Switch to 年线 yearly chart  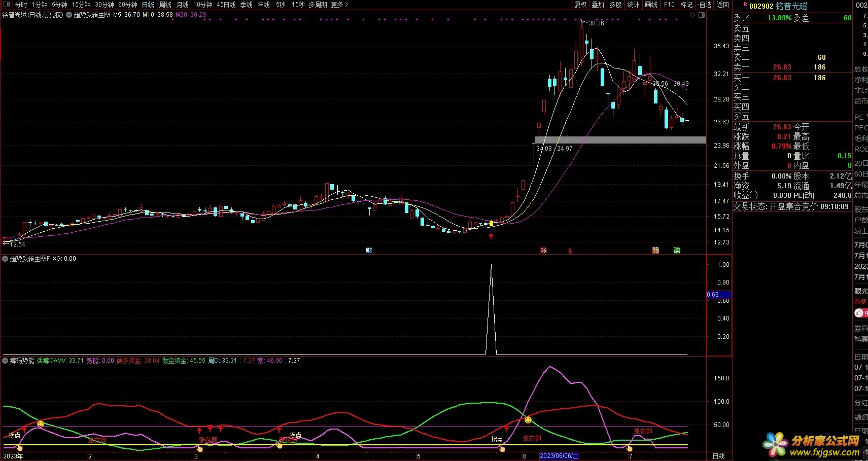coord(264,5)
